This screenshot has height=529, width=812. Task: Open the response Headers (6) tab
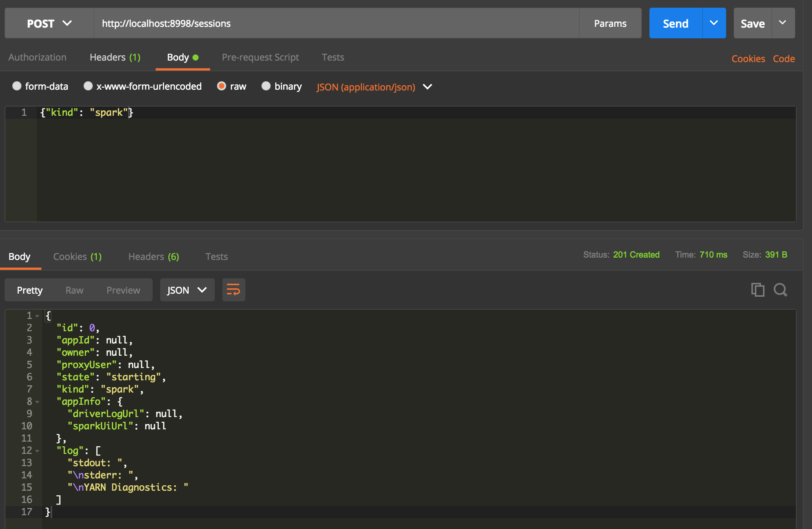click(154, 256)
